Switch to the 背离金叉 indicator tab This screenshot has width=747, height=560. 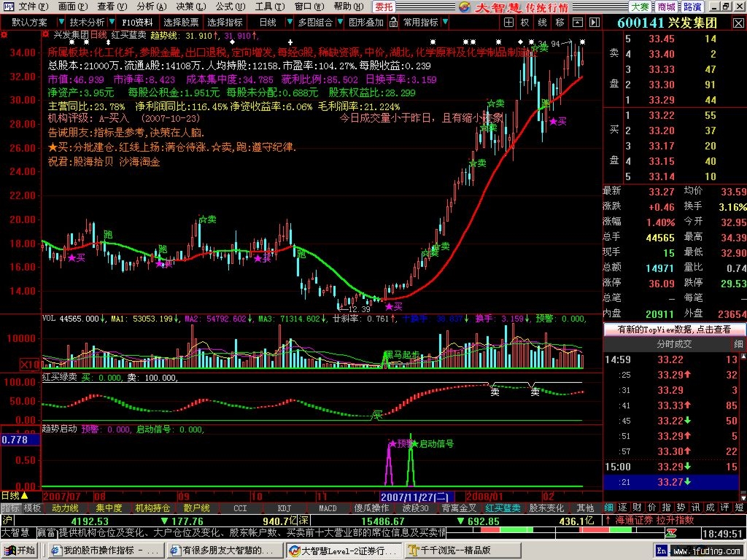pos(459,508)
